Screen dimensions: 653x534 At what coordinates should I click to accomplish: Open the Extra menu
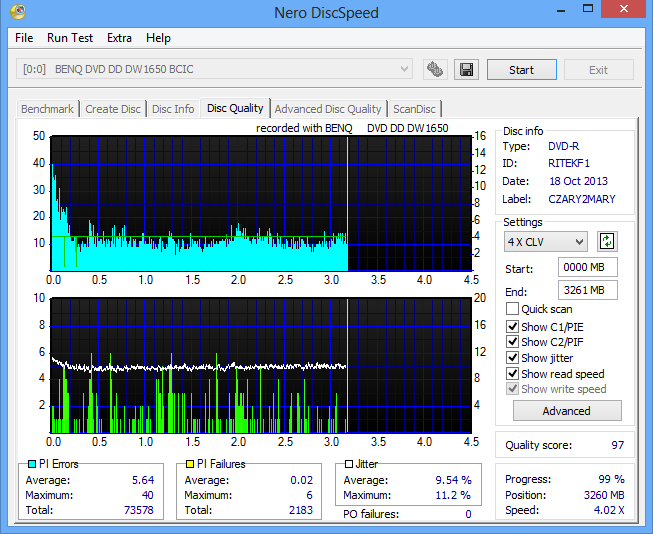pyautogui.click(x=119, y=38)
